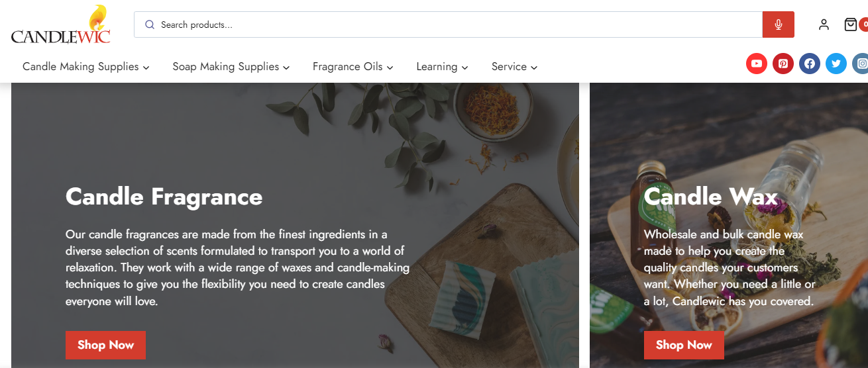This screenshot has height=368, width=868.
Task: Open the Twitter social link
Action: tap(836, 64)
